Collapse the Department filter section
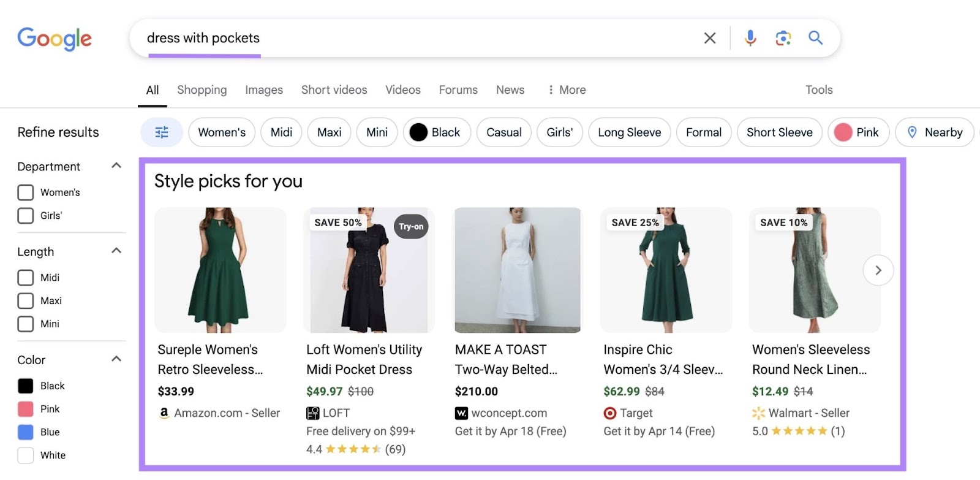Screen dimensions: 980x480 point(116,166)
